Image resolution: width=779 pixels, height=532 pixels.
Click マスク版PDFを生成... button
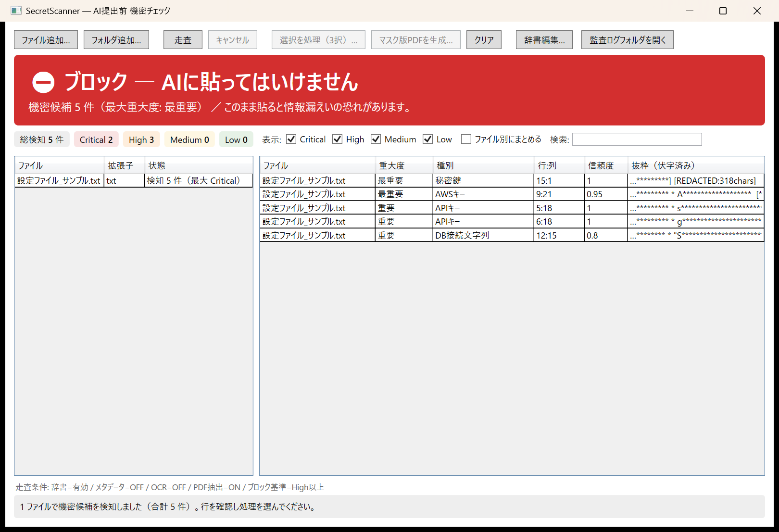coord(416,40)
